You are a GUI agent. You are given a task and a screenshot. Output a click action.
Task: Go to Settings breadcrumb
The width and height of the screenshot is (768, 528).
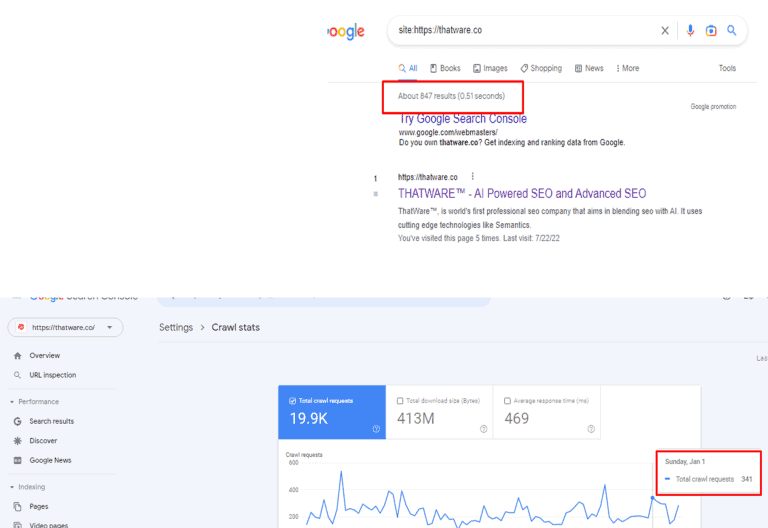click(176, 327)
